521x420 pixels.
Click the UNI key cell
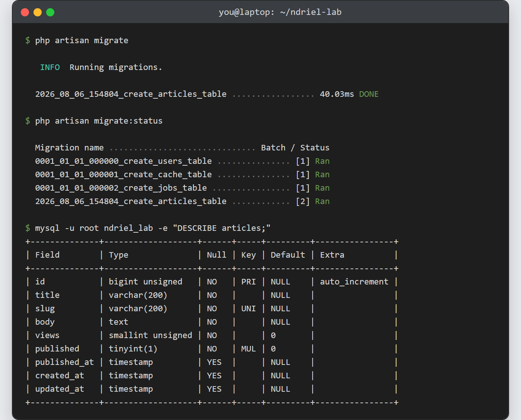click(249, 309)
